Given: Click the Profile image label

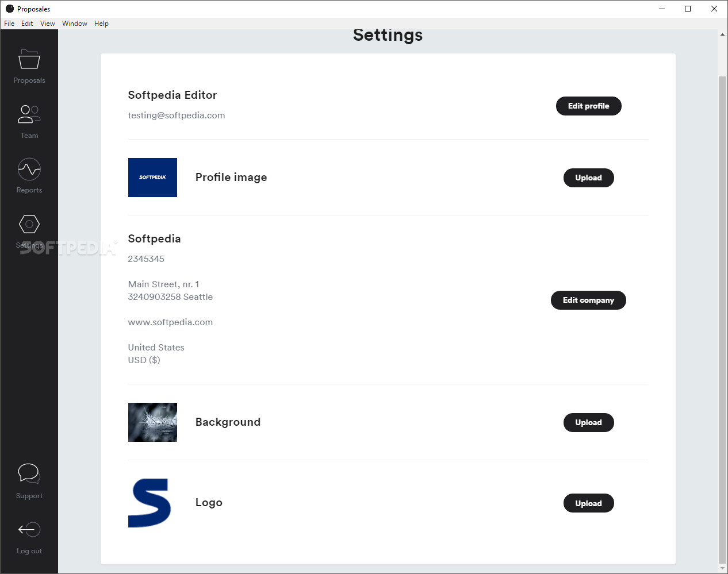Looking at the screenshot, I should point(231,177).
